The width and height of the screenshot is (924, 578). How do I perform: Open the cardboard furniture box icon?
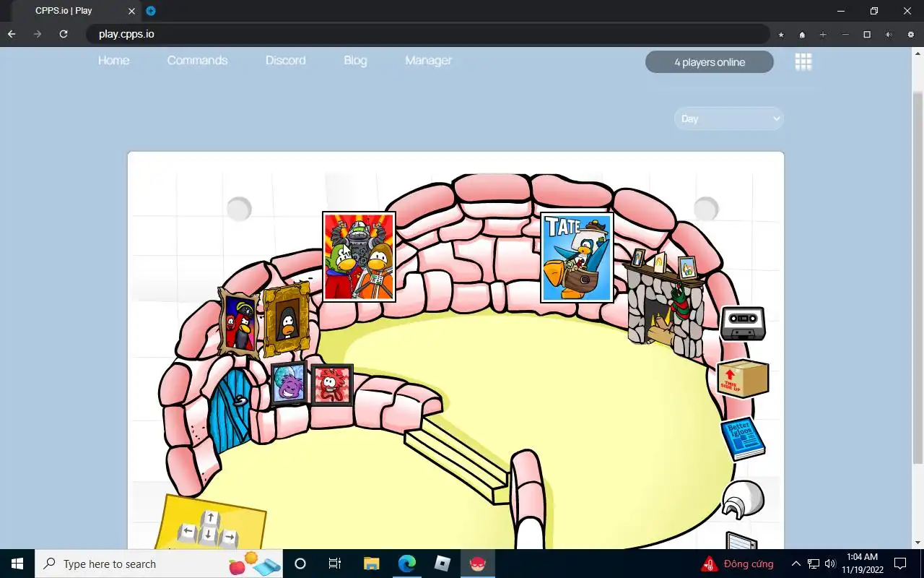click(743, 378)
